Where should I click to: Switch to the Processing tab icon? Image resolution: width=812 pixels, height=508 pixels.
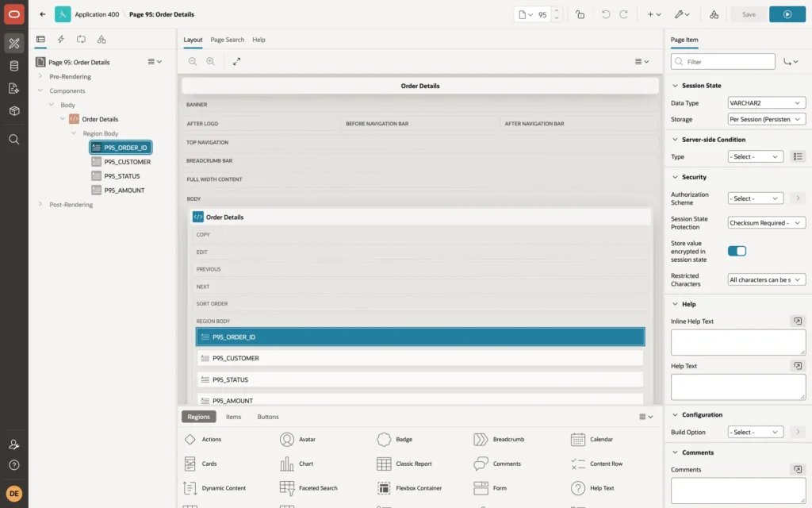82,40
